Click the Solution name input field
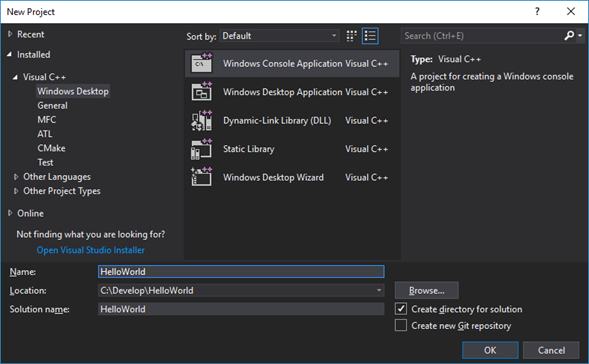Screen dimensions: 589x364 click(241, 309)
